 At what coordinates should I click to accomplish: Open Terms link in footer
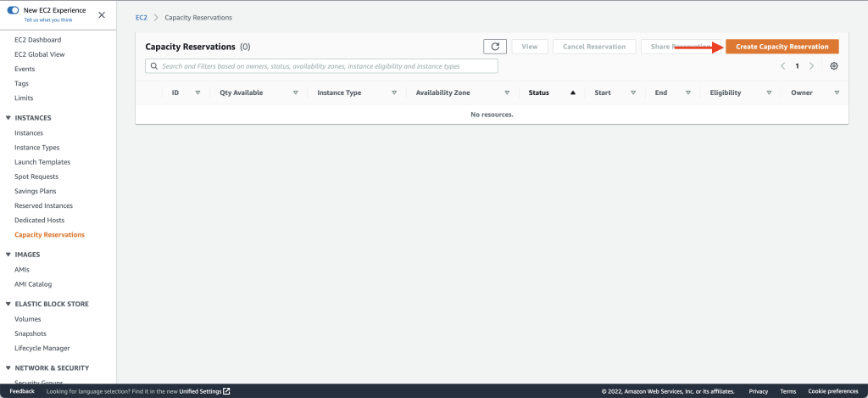[x=788, y=391]
